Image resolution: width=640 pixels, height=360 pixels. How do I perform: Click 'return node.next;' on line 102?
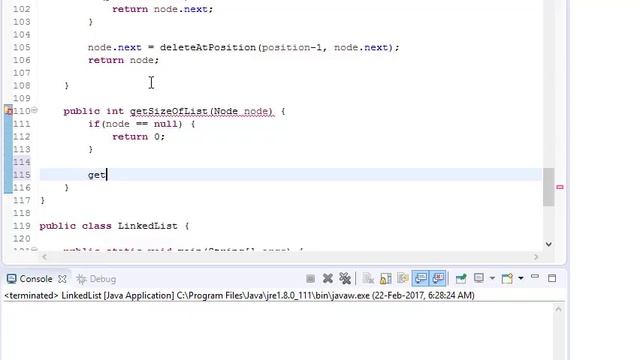click(162, 9)
